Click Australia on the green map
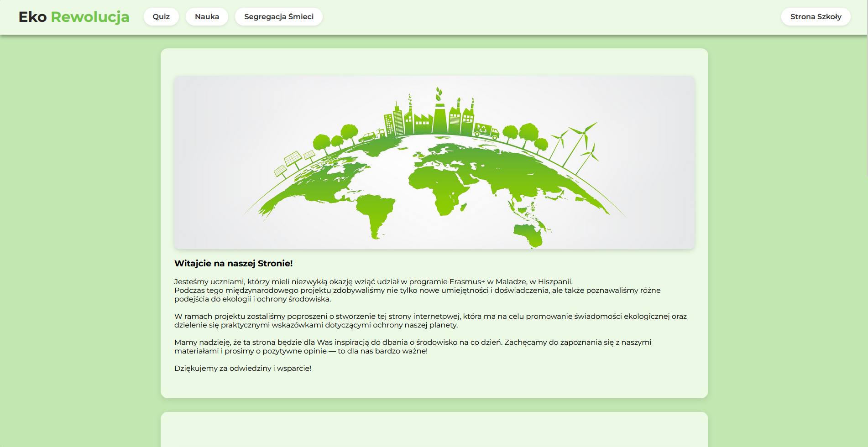The image size is (868, 447). click(x=529, y=234)
